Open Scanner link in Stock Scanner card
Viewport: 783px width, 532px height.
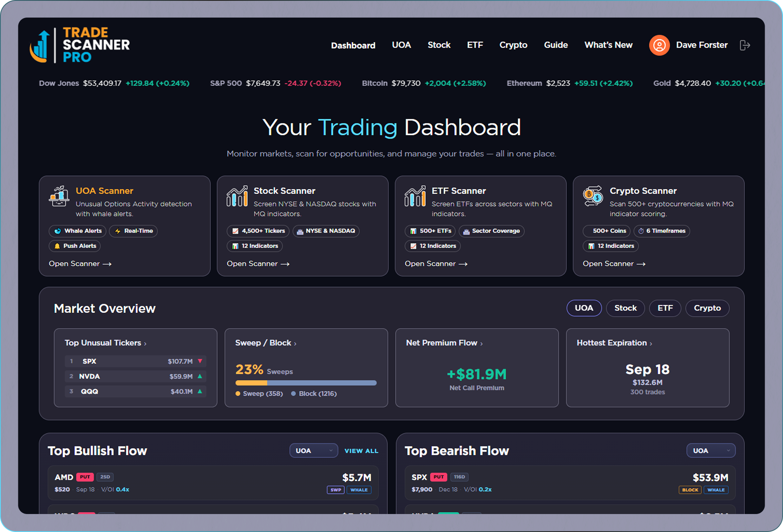(x=258, y=264)
